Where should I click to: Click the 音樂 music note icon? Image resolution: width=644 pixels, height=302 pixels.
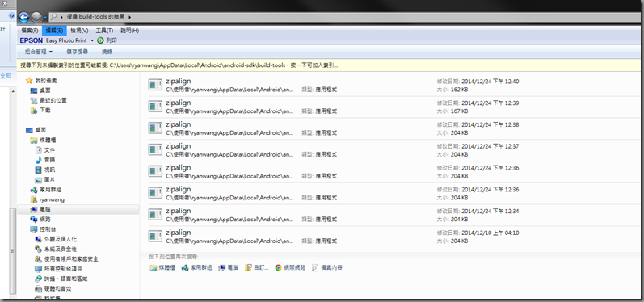38,160
